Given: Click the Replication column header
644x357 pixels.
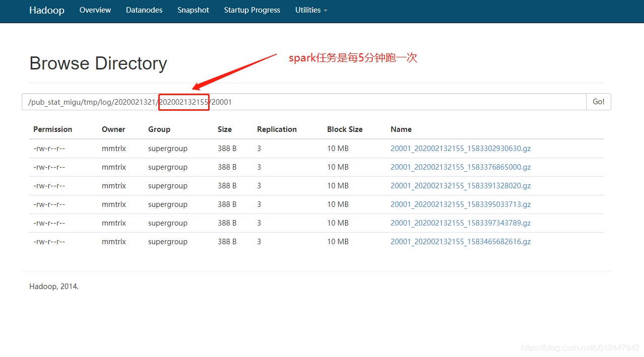Looking at the screenshot, I should (277, 129).
